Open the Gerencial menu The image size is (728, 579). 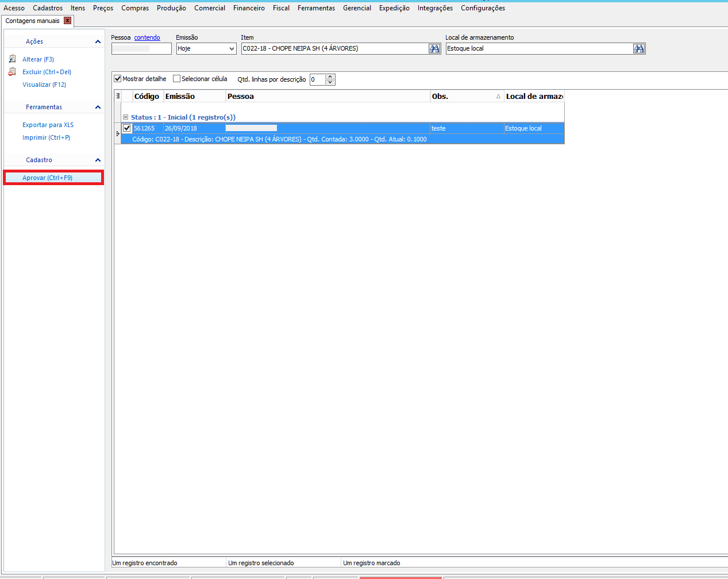tap(357, 8)
